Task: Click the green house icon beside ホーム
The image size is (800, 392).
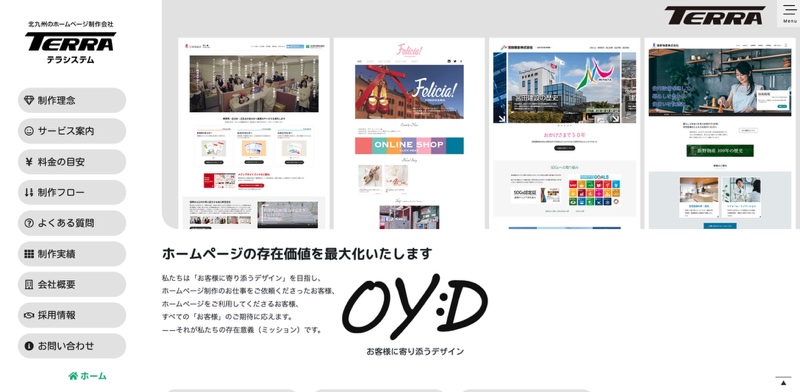Action: coord(73,376)
